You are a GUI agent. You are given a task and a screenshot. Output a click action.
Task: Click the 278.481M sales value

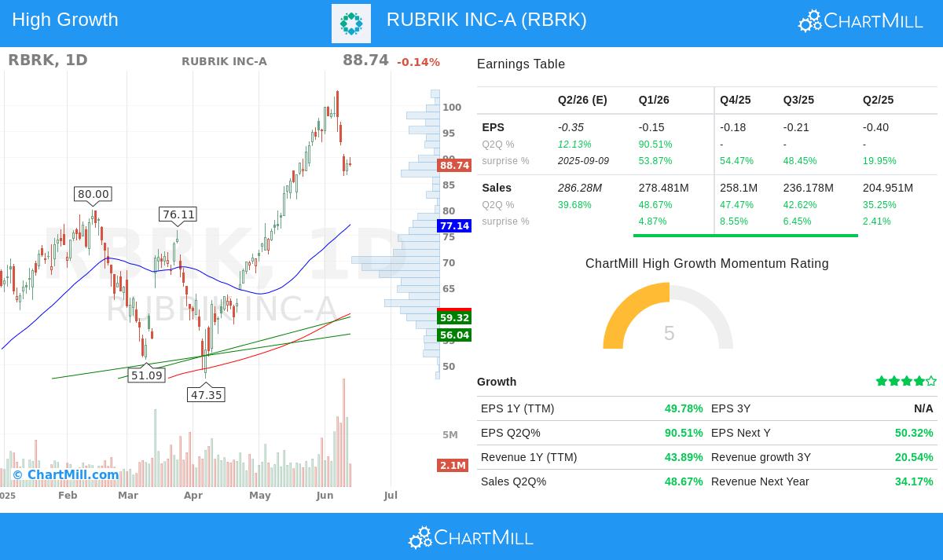(x=664, y=188)
